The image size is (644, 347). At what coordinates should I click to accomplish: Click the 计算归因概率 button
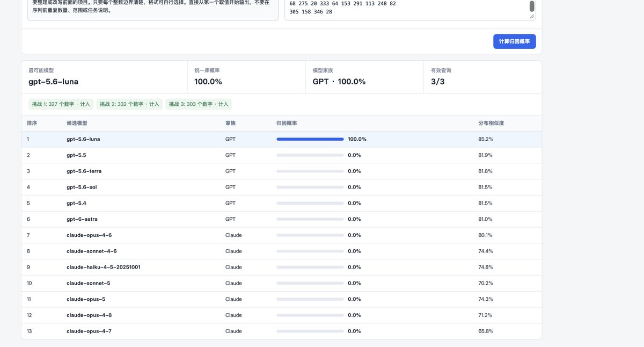point(514,41)
